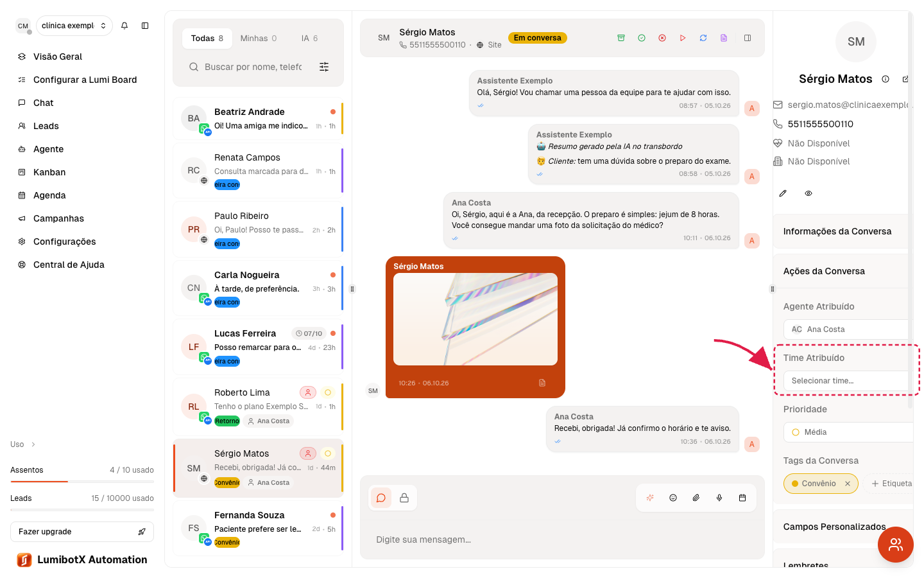Viewport: 924px width, 578px height.
Task: Open the contact in a new view with the external link icon
Action: 905,79
